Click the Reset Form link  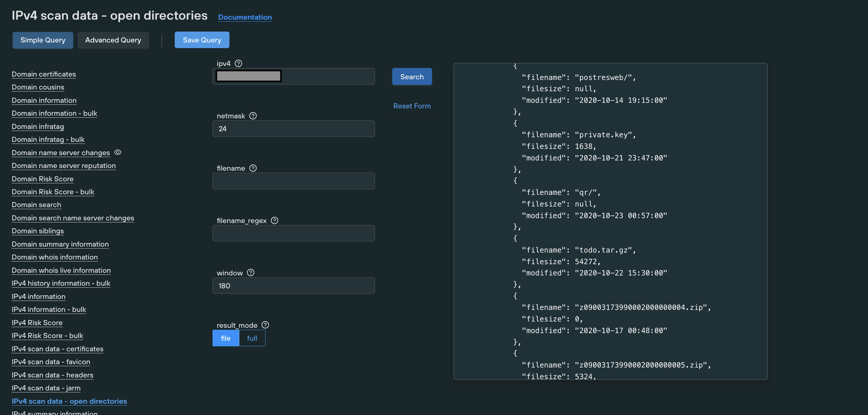coord(412,106)
